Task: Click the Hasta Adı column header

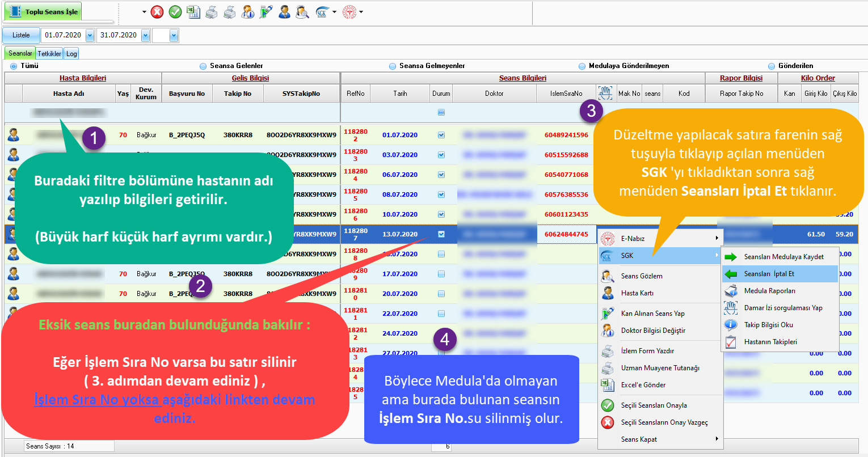Action: (x=69, y=94)
